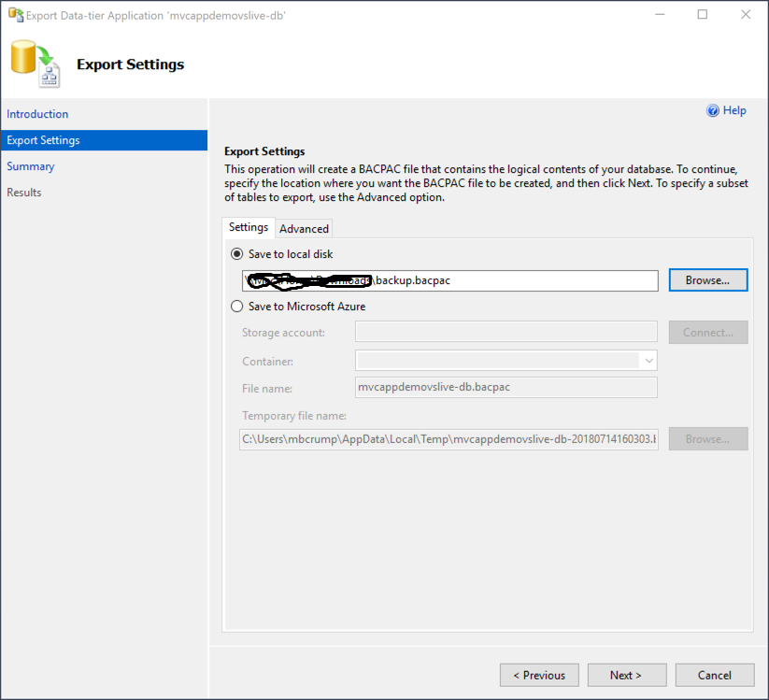Screen dimensions: 769x700
Task: Click Browse beside Temporary file name
Action: coord(707,438)
